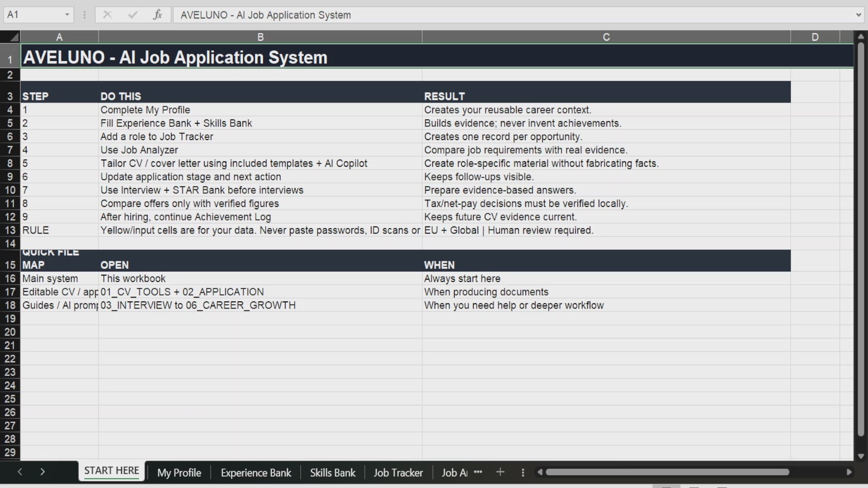Select cell 'Creates your reusable career context.'

(606, 110)
